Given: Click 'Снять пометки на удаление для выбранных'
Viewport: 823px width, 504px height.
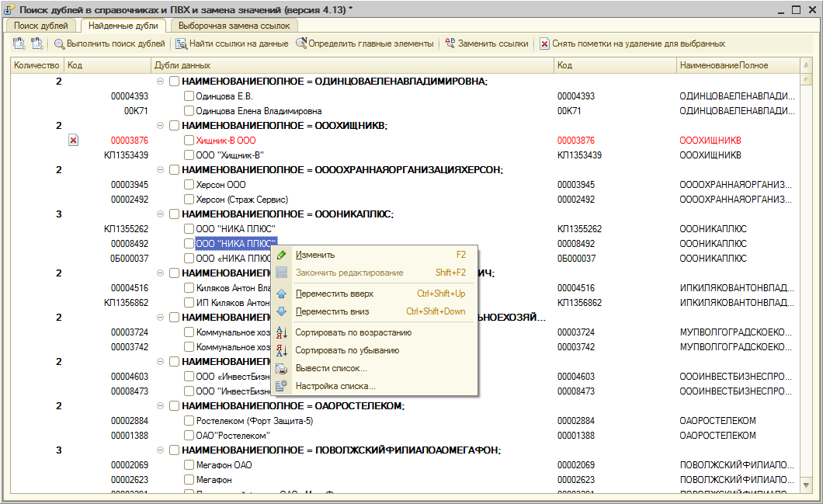Looking at the screenshot, I should click(633, 43).
